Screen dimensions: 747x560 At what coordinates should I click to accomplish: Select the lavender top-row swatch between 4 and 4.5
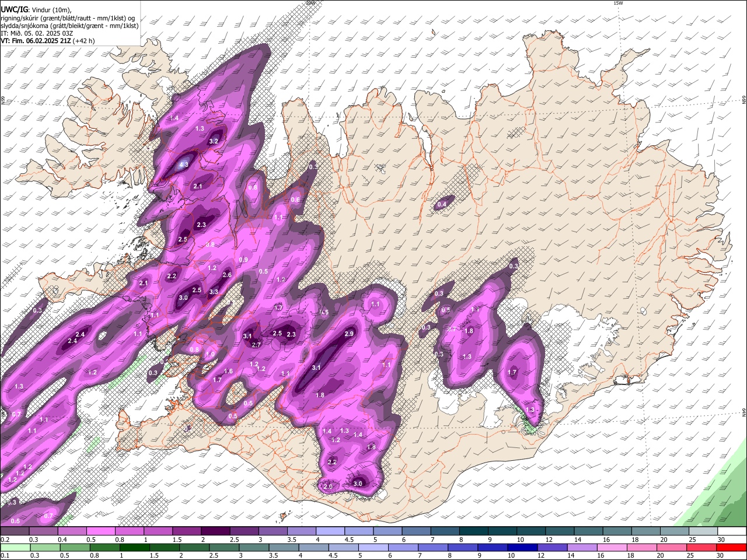330,531
